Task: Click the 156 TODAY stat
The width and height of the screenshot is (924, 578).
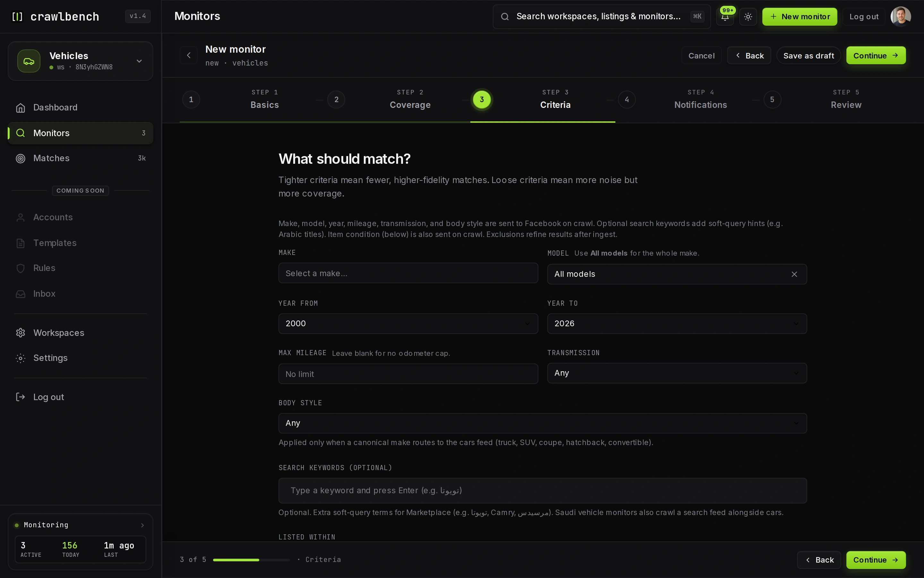Action: coord(70,549)
